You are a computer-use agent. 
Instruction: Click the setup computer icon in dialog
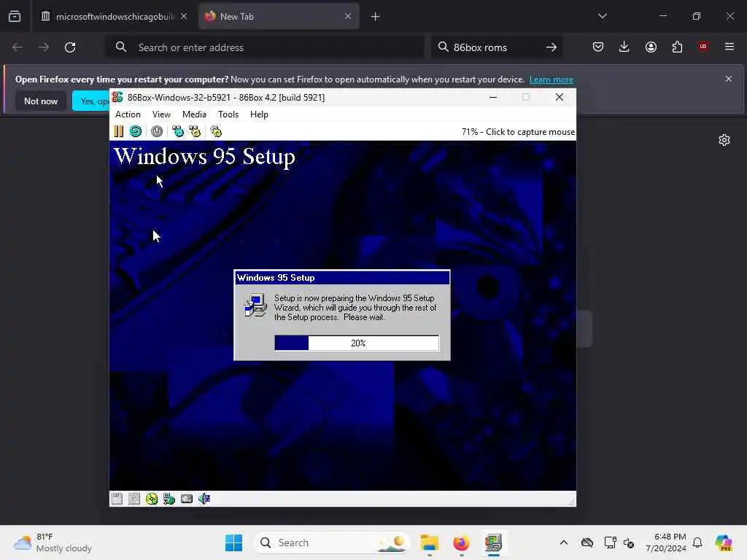(x=255, y=306)
